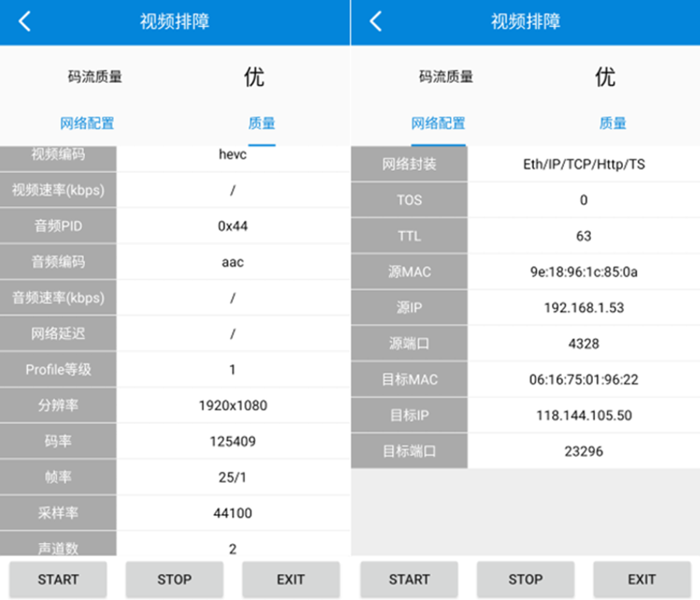The image size is (700, 600).
Task: Tap the 网络封装 value Eth/IP/TCP/Http/TS
Action: pyautogui.click(x=583, y=165)
